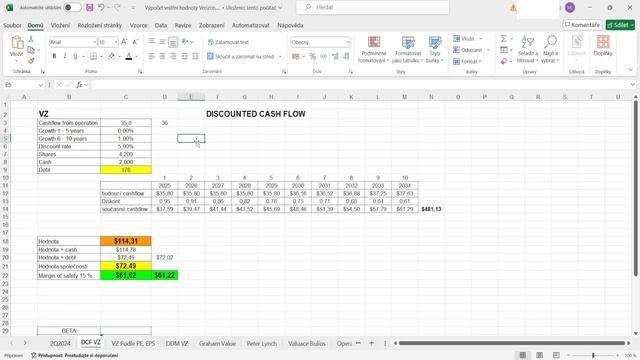Open the 2Q2024 sheet tab
640x360 pixels.
tap(60, 344)
